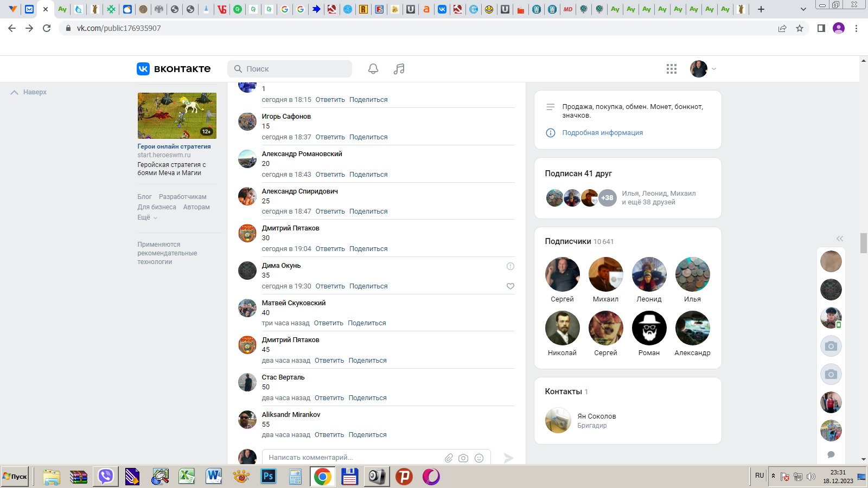Open VK notifications bell
Viewport: 868px width, 488px height.
tap(373, 69)
